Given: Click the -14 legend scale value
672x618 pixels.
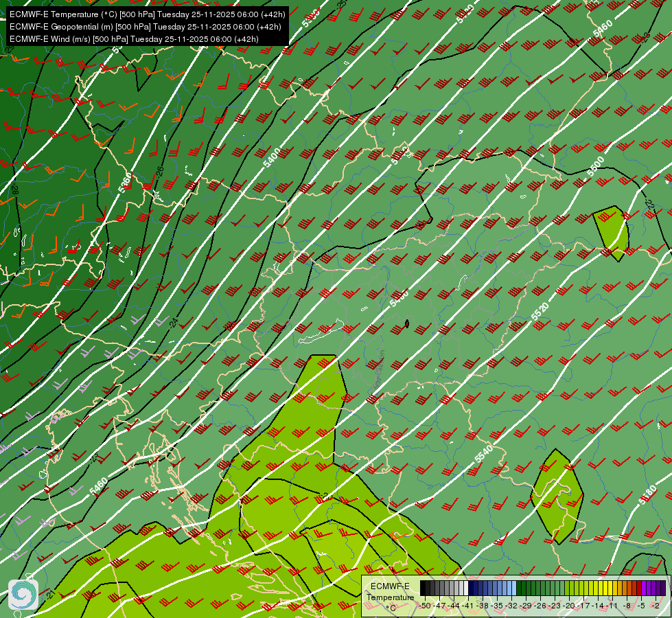Looking at the screenshot, I should click(x=598, y=606).
